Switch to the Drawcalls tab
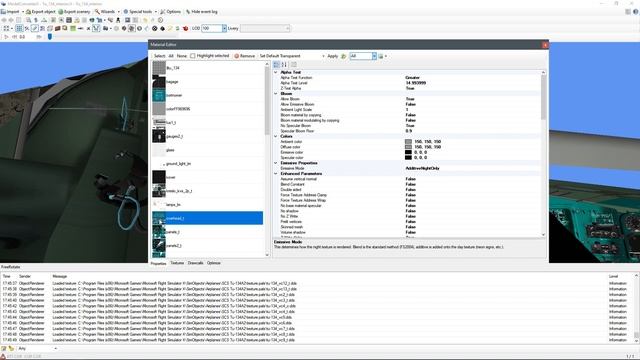Viewport: 640px width, 360px height. 196,263
